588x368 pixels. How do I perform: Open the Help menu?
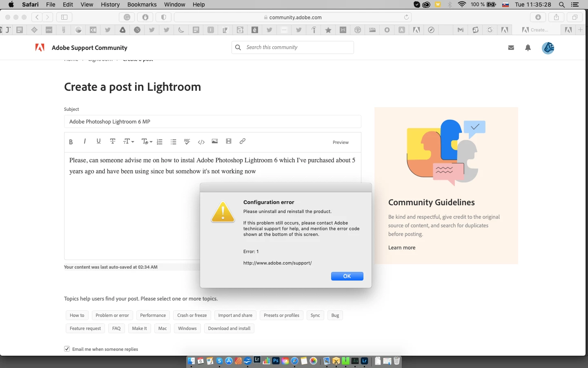(199, 4)
